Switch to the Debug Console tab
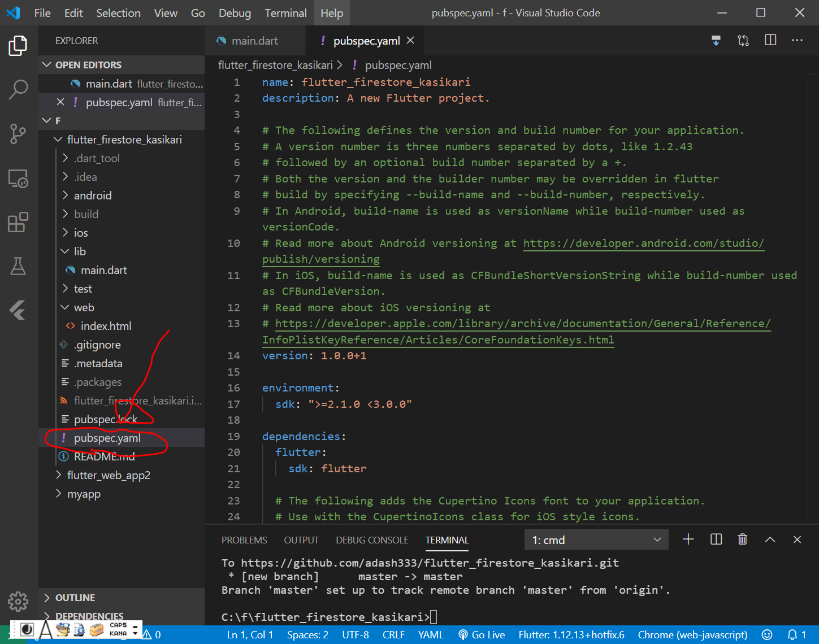 [x=372, y=540]
